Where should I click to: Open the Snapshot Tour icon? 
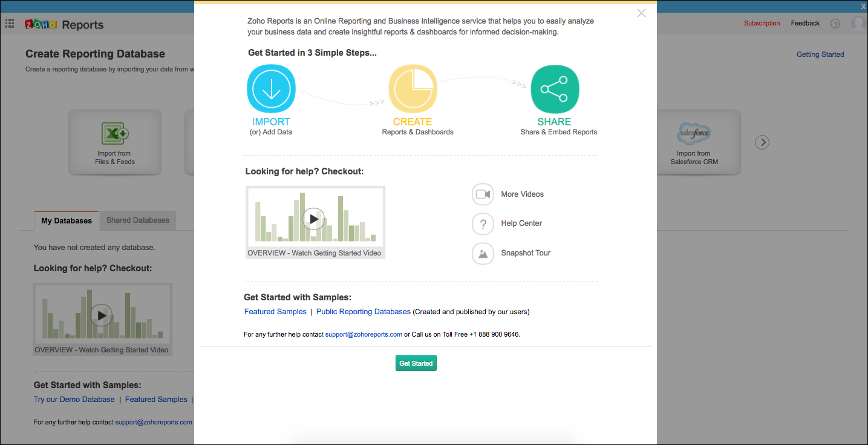(x=483, y=253)
